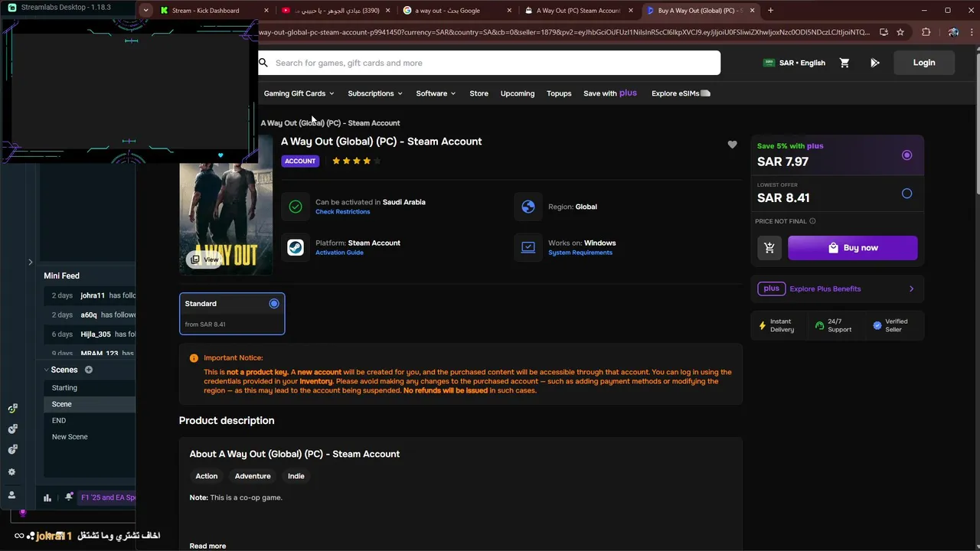Open a new browser tab with plus

(x=770, y=11)
